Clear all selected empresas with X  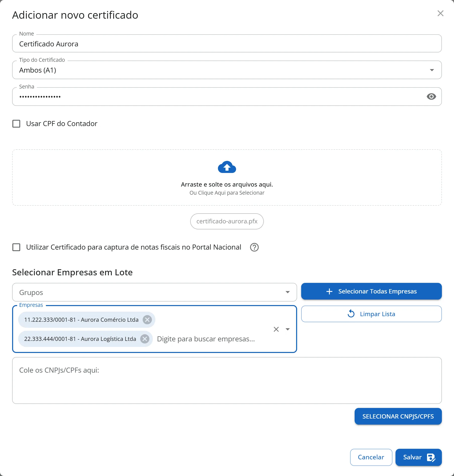[276, 329]
